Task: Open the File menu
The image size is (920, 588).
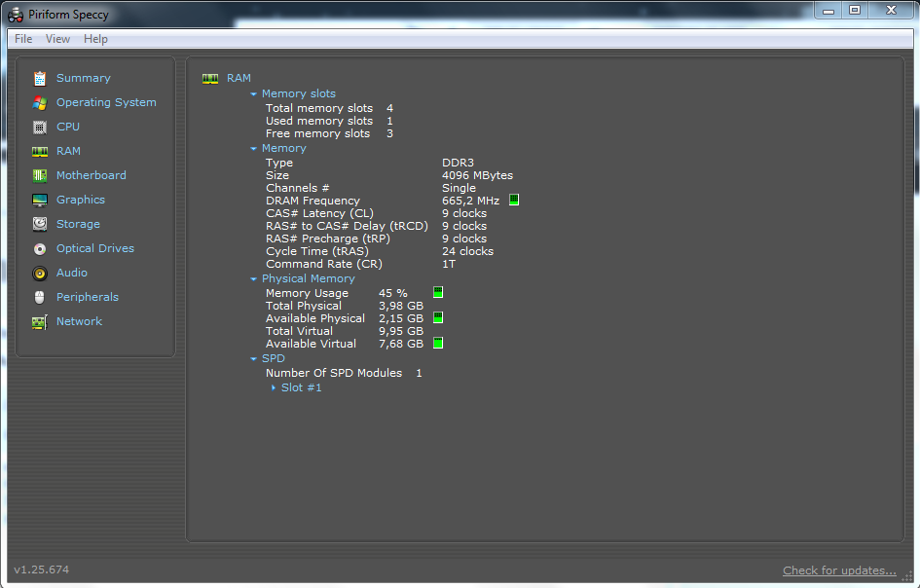Action: [23, 39]
